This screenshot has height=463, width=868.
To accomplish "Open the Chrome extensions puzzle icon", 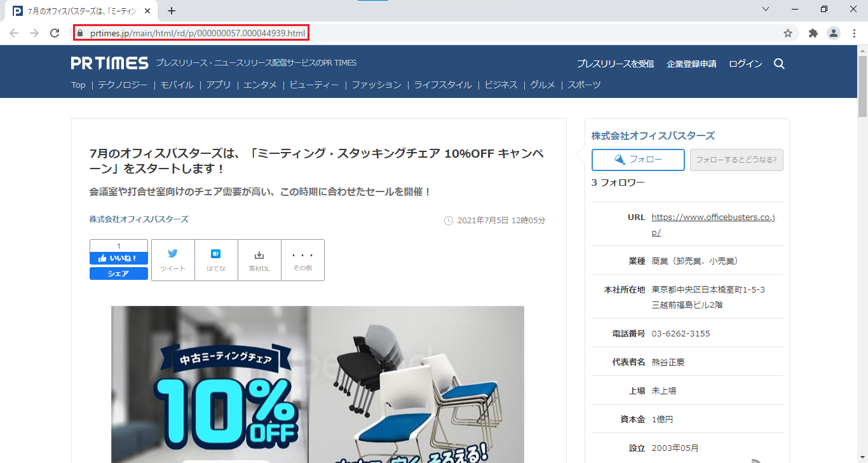I will 813,33.
